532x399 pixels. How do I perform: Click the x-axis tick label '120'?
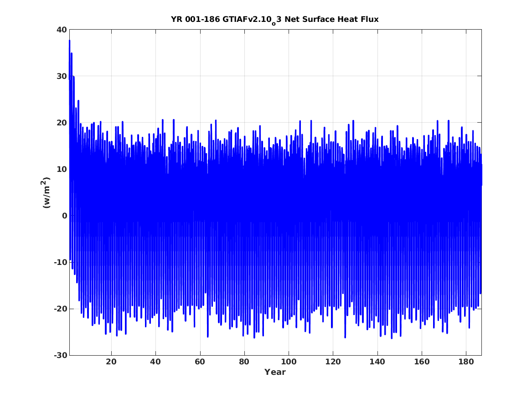point(333,362)
